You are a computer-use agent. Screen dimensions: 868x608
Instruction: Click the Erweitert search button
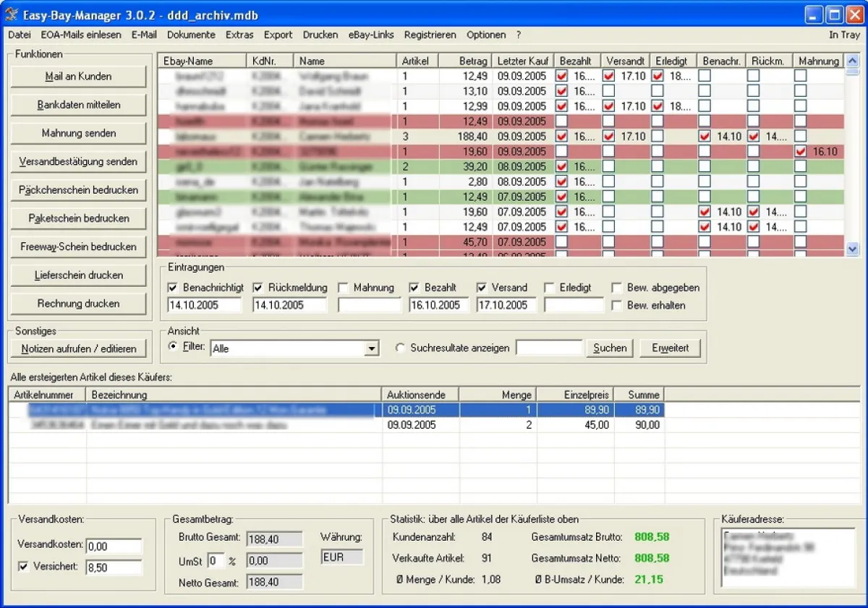coord(670,348)
